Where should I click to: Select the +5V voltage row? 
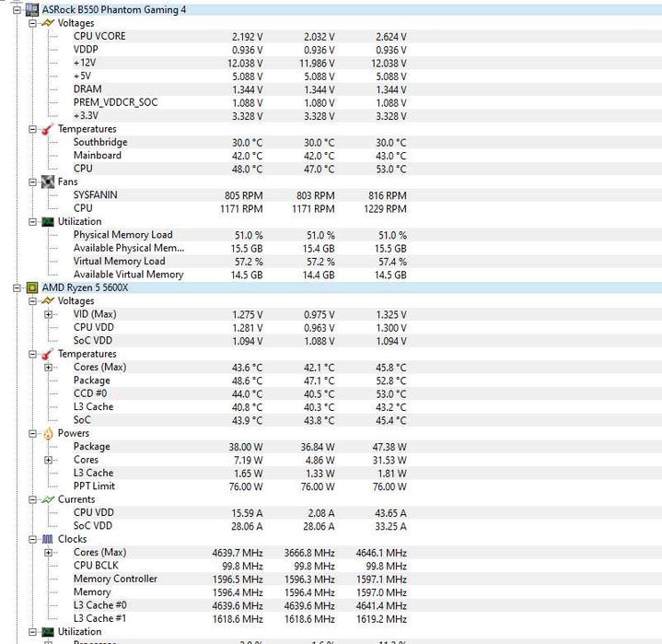pos(239,76)
